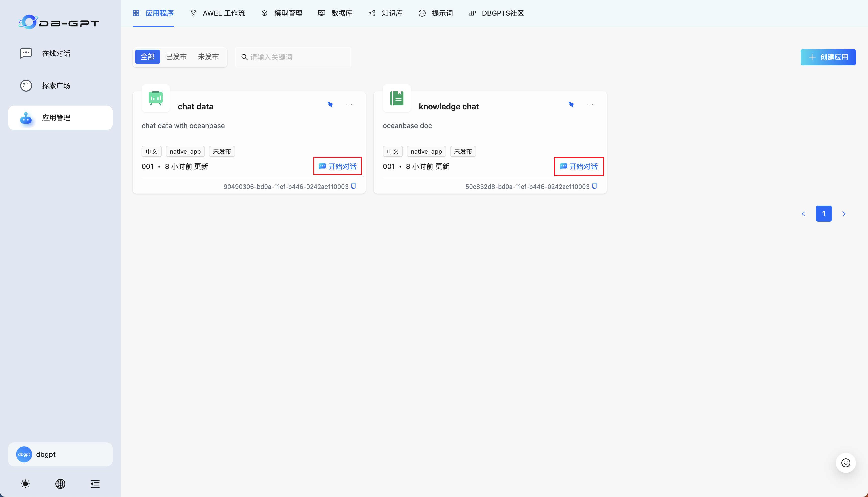Viewport: 868px width, 497px height.
Task: Start conversation with chat data app
Action: 337,166
